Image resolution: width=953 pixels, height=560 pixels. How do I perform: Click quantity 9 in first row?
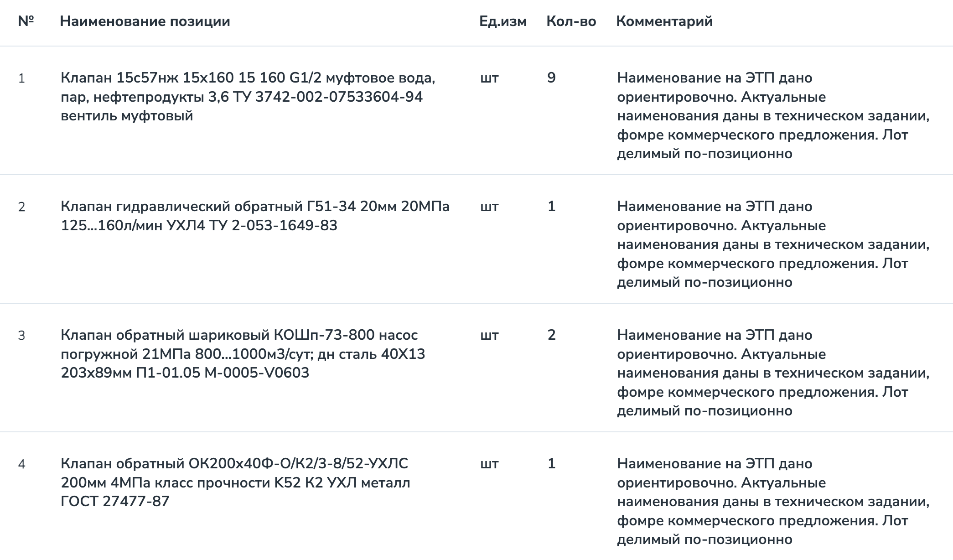click(x=551, y=78)
